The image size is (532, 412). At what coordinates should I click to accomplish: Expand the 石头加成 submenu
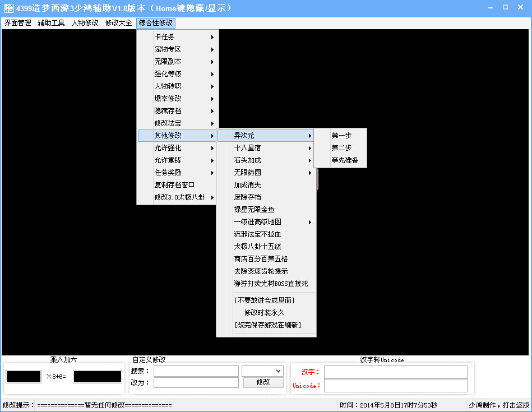click(x=266, y=160)
